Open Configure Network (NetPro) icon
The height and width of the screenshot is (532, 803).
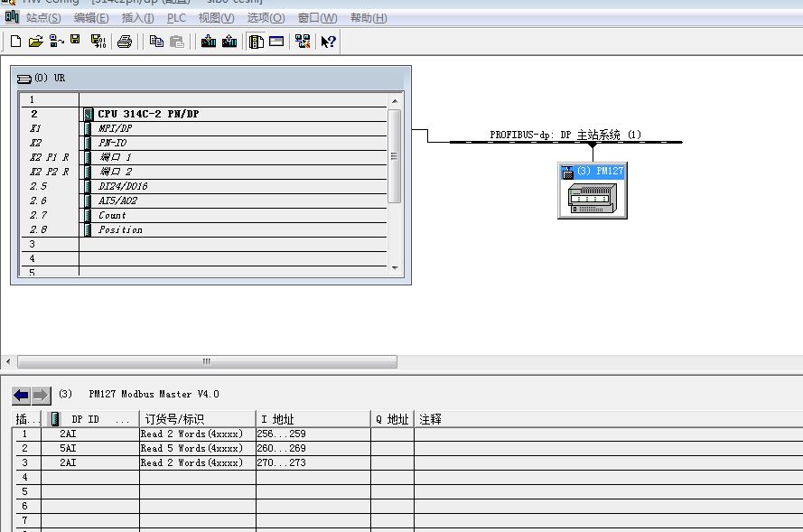(x=303, y=42)
